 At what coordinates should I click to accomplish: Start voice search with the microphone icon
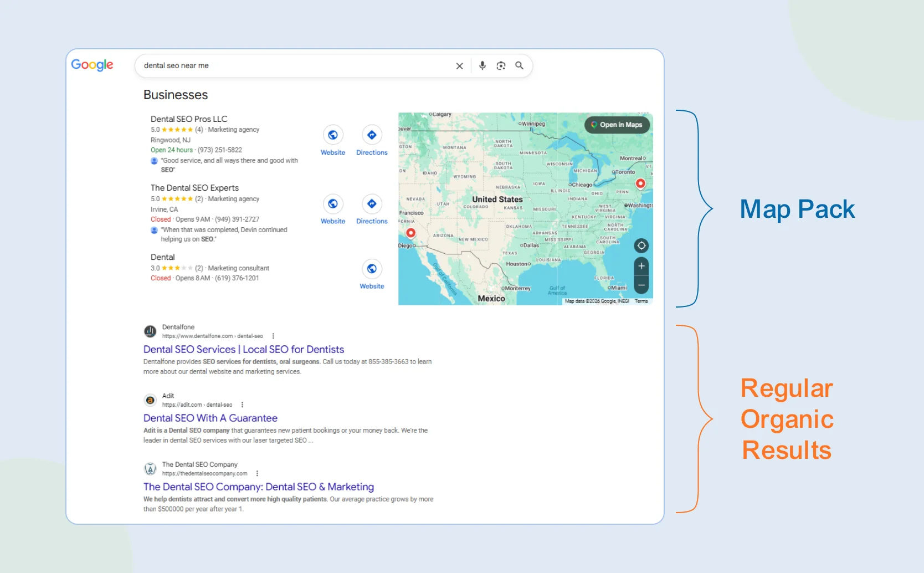click(482, 65)
